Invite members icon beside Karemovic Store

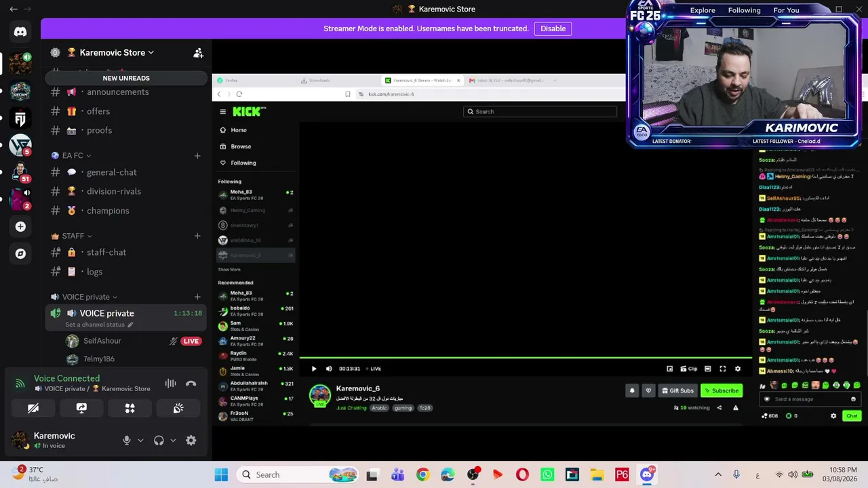[198, 53]
